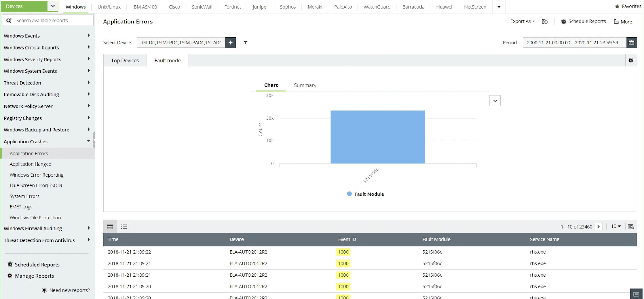Open the period calendar picker icon
644x299 pixels.
click(x=631, y=42)
